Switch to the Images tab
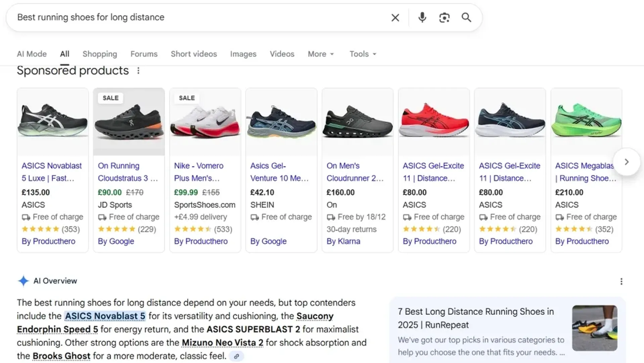The width and height of the screenshot is (644, 363). [x=243, y=54]
